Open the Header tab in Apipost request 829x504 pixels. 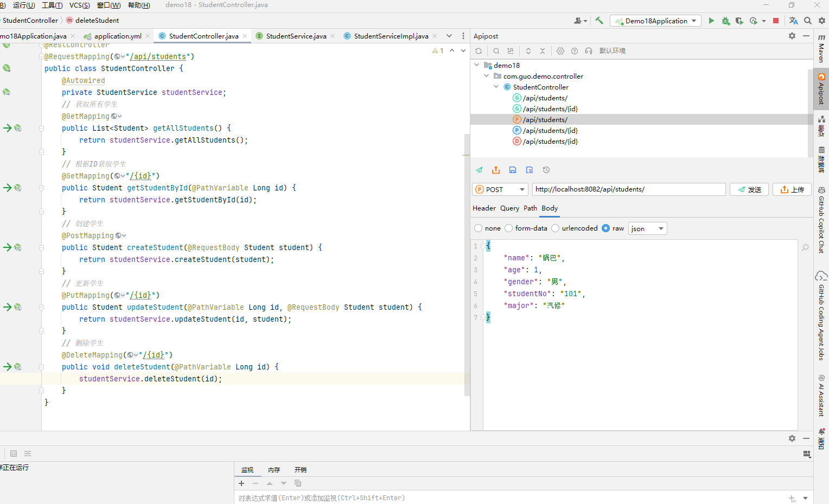click(x=484, y=208)
